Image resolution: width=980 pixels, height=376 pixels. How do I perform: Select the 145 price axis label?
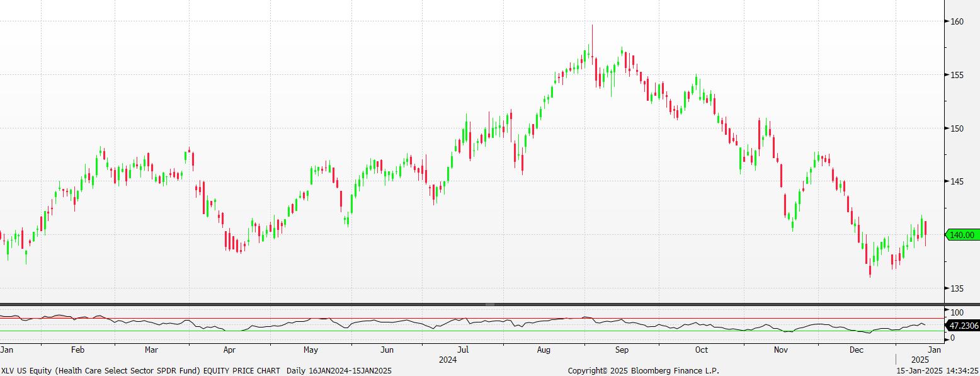point(957,181)
